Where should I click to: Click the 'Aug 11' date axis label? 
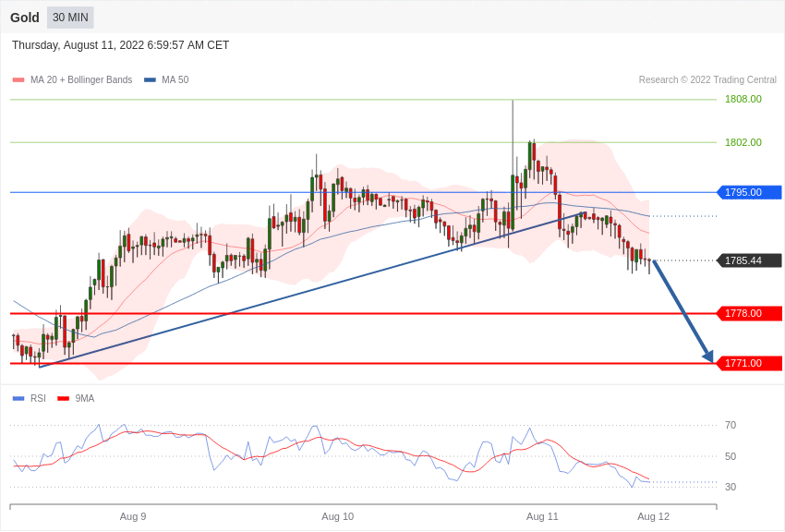(x=542, y=516)
